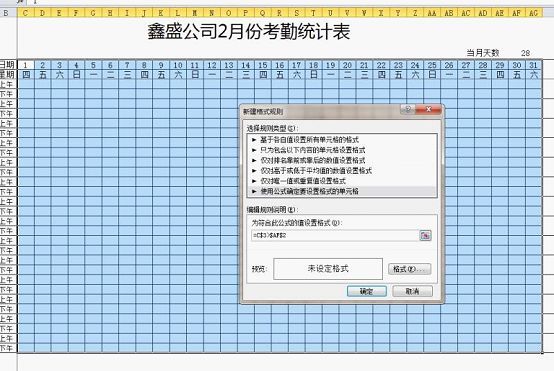Click date cell 5 in the date row
The image size is (554, 371).
[93, 65]
